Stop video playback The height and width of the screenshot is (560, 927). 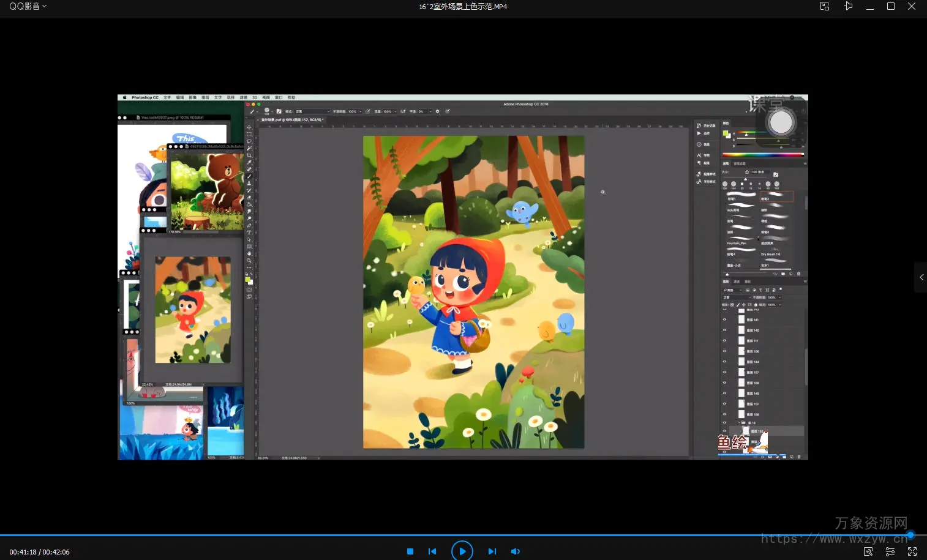(x=410, y=551)
